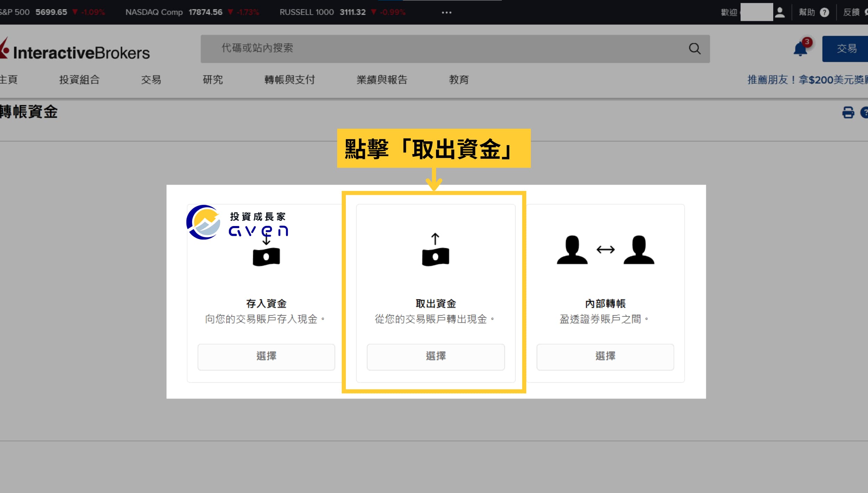The image size is (868, 493).
Task: Click the internal transfer people icon
Action: (x=605, y=250)
